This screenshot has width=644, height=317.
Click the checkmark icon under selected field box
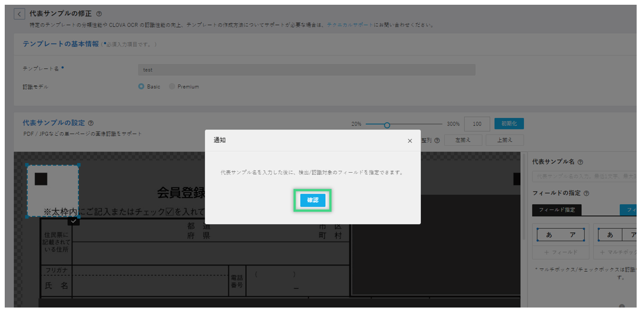tap(74, 221)
